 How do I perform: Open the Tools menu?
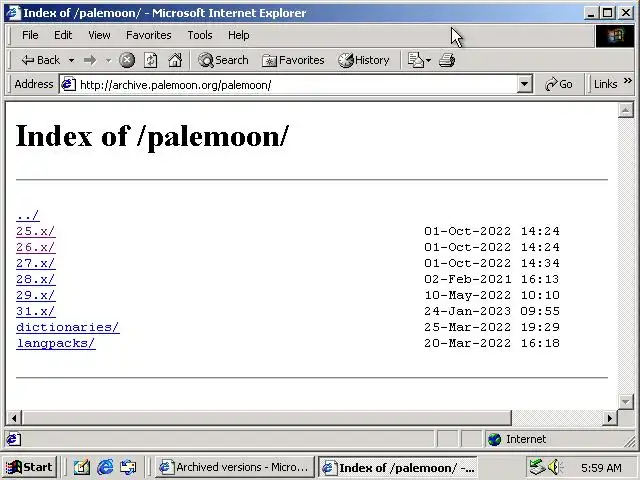coord(200,36)
